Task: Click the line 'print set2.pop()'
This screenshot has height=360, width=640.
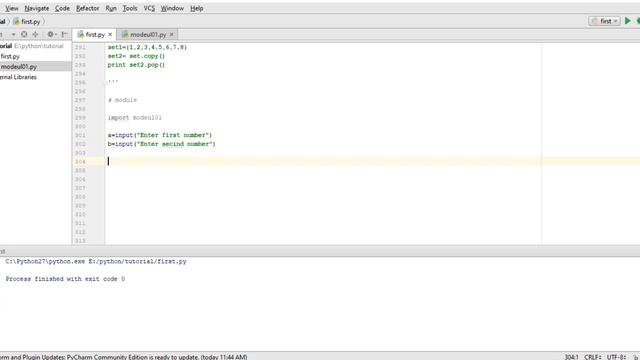Action: click(x=136, y=65)
